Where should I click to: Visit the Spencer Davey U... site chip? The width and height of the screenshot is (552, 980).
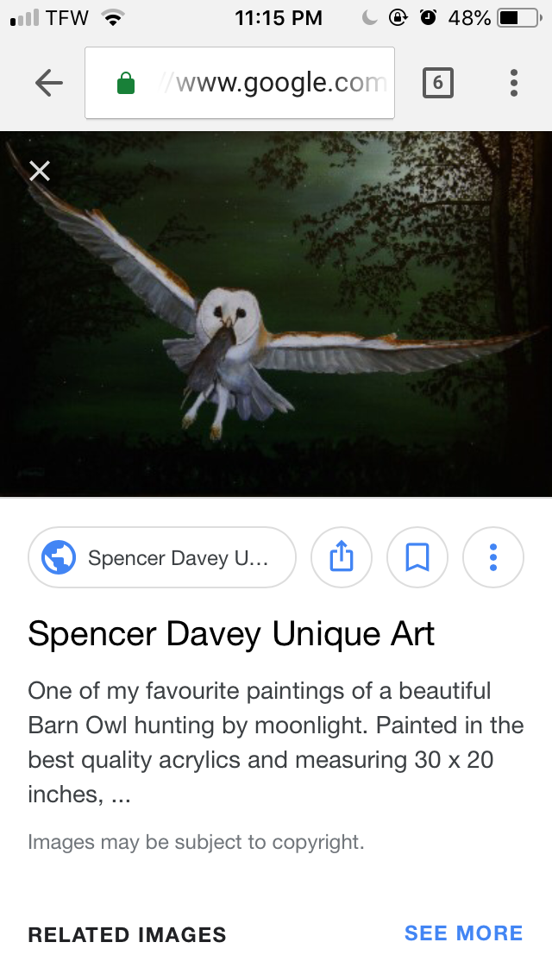click(x=162, y=557)
